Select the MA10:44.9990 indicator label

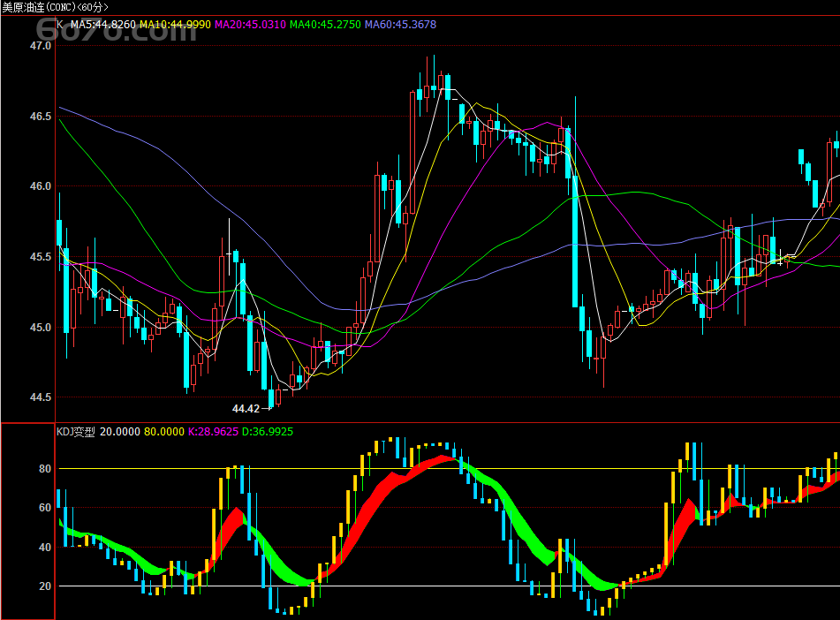click(175, 25)
